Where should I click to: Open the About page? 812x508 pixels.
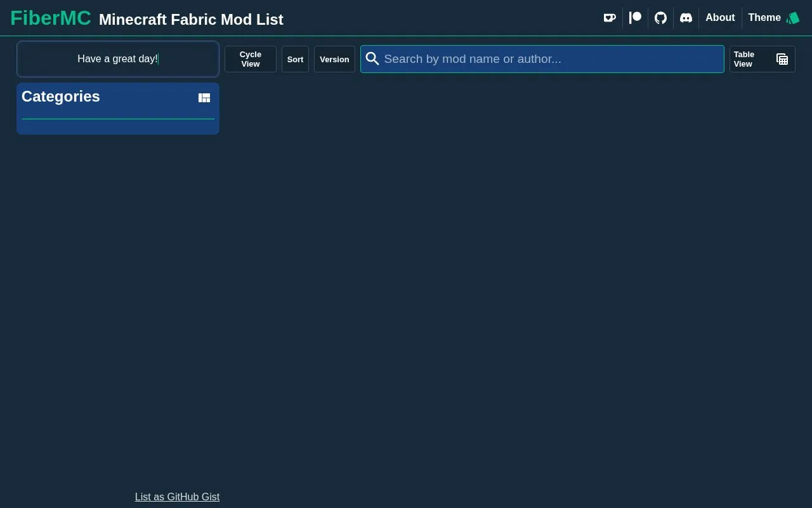pos(720,18)
